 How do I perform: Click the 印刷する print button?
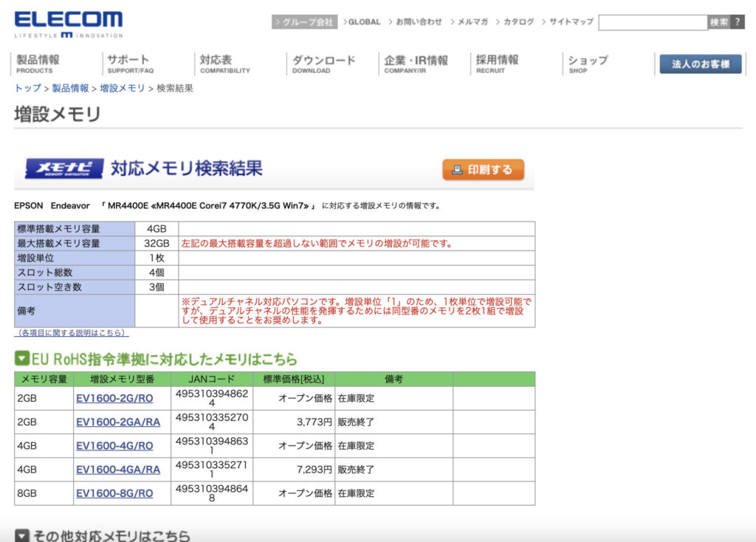click(x=483, y=170)
